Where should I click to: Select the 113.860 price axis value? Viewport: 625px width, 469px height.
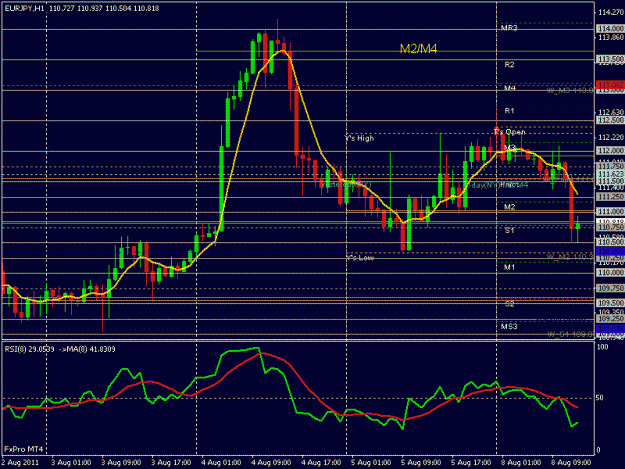pyautogui.click(x=610, y=37)
